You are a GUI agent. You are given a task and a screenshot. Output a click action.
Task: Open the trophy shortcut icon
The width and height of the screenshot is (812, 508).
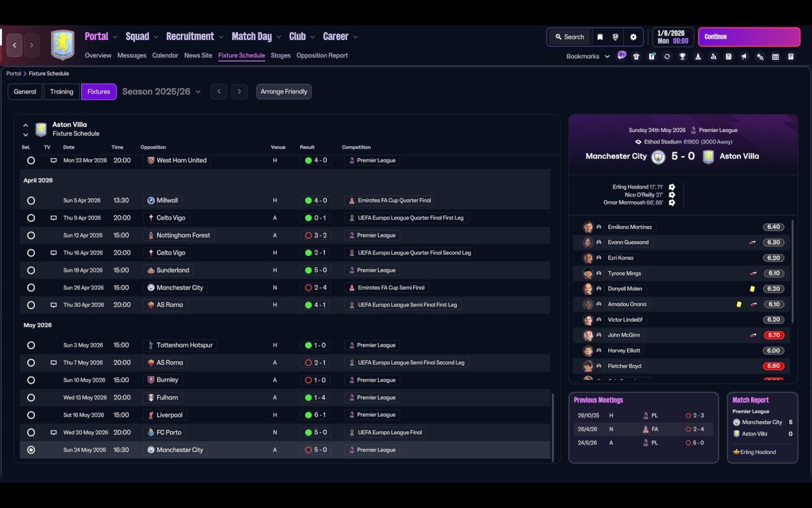683,57
